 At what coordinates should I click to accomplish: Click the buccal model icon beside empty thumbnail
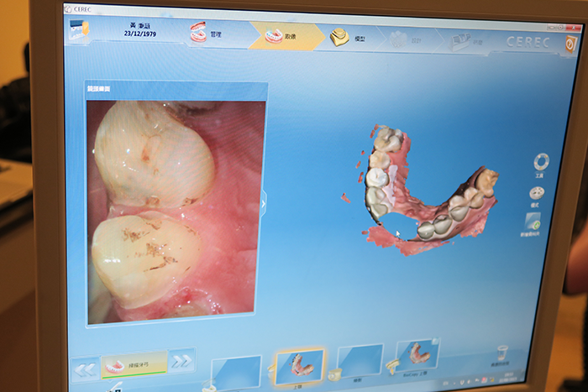(334, 374)
